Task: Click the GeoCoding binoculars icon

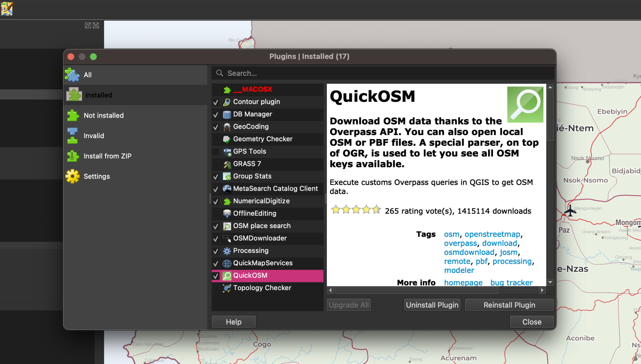Action: tap(226, 126)
